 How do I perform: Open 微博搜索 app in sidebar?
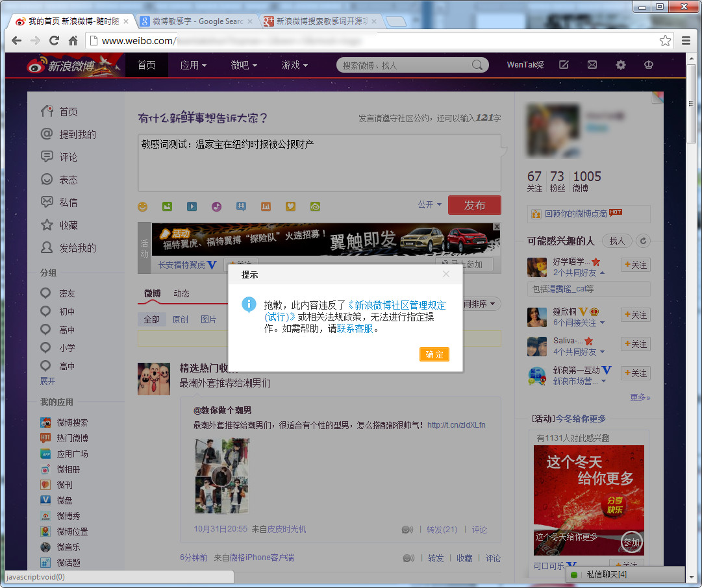pyautogui.click(x=64, y=423)
